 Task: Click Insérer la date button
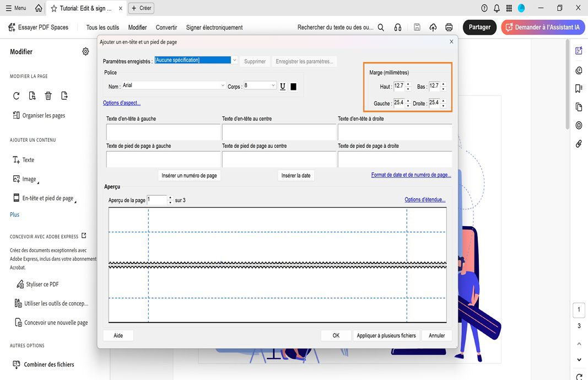[x=296, y=175]
